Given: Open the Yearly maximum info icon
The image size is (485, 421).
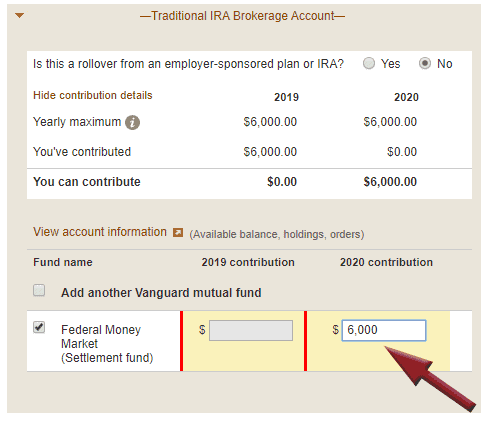Looking at the screenshot, I should click(132, 122).
